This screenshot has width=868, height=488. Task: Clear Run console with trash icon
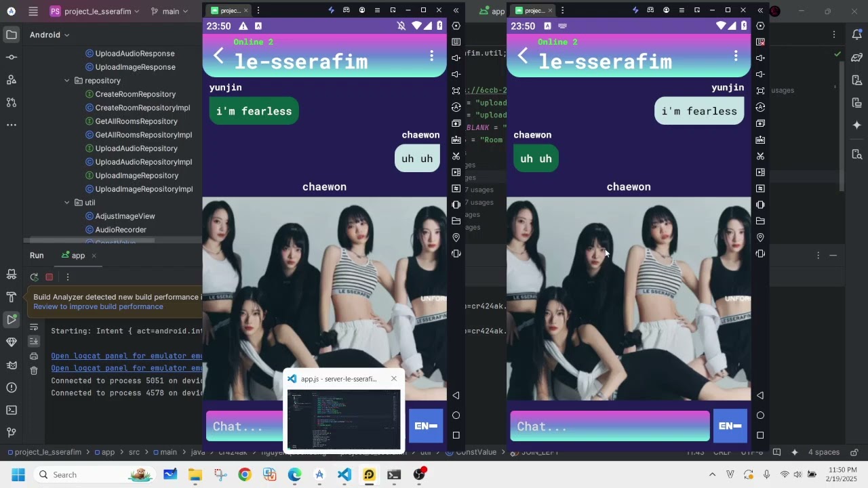tap(34, 371)
